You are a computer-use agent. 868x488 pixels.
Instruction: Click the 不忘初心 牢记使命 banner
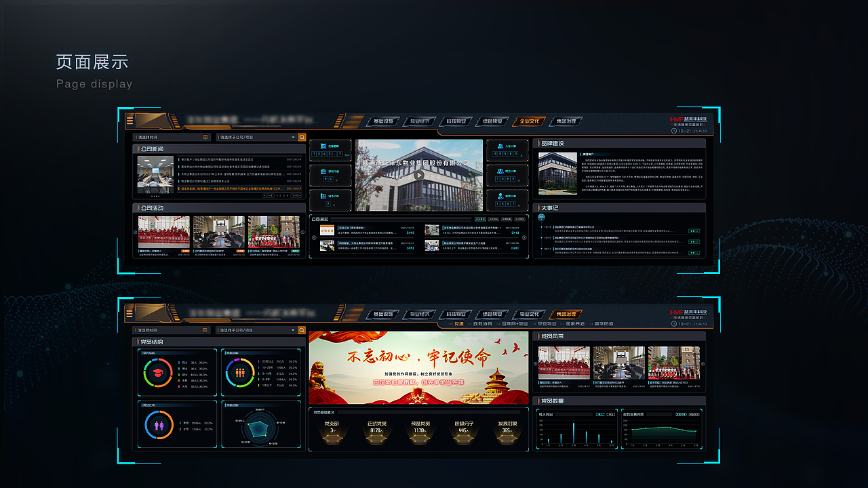(418, 368)
